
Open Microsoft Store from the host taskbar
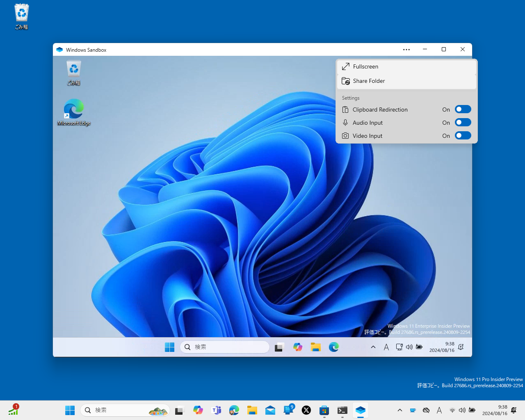tap(324, 410)
